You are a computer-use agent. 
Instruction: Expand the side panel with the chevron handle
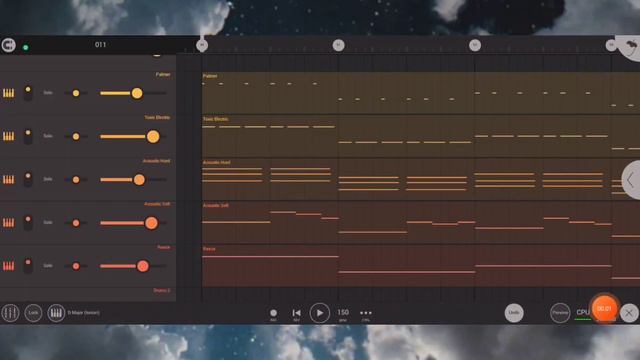coord(631,180)
